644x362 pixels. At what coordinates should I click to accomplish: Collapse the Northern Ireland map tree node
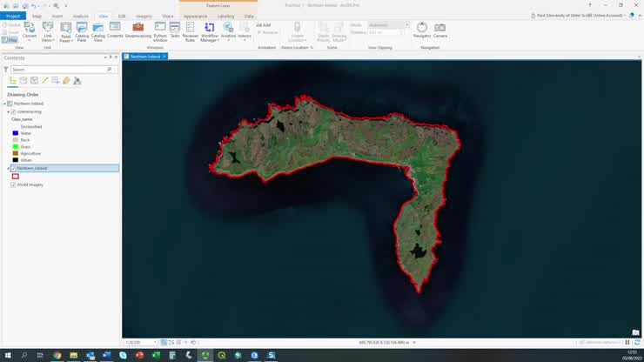[x=4, y=104]
